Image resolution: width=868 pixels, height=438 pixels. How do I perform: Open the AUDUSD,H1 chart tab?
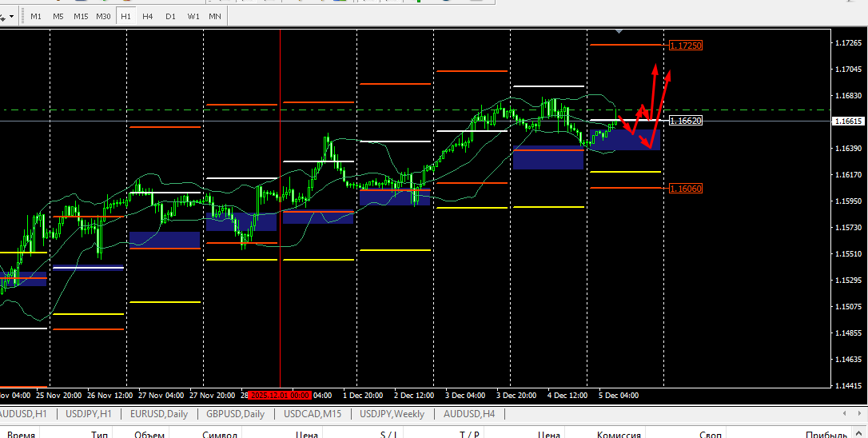pos(23,414)
